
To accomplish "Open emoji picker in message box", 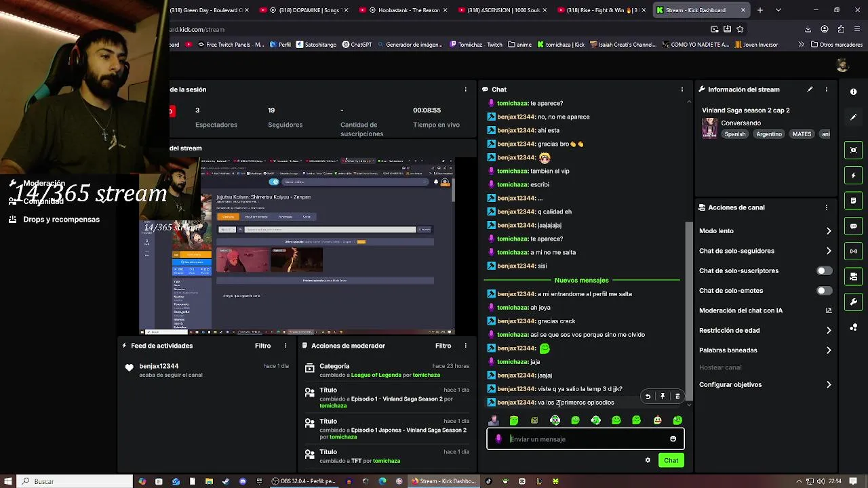I will coord(673,439).
